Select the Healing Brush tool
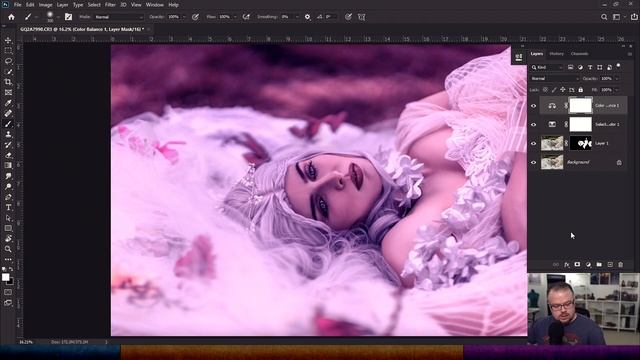The height and width of the screenshot is (360, 640). click(8, 113)
